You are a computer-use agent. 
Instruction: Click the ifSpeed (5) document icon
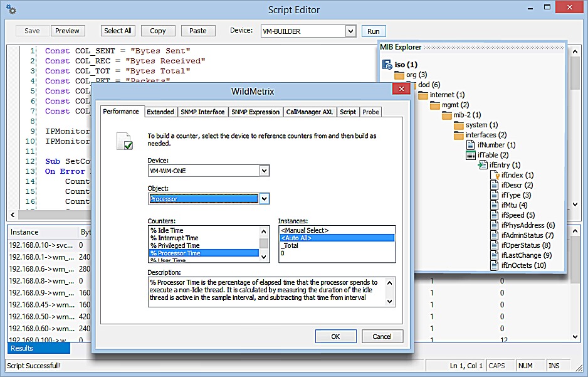click(495, 215)
